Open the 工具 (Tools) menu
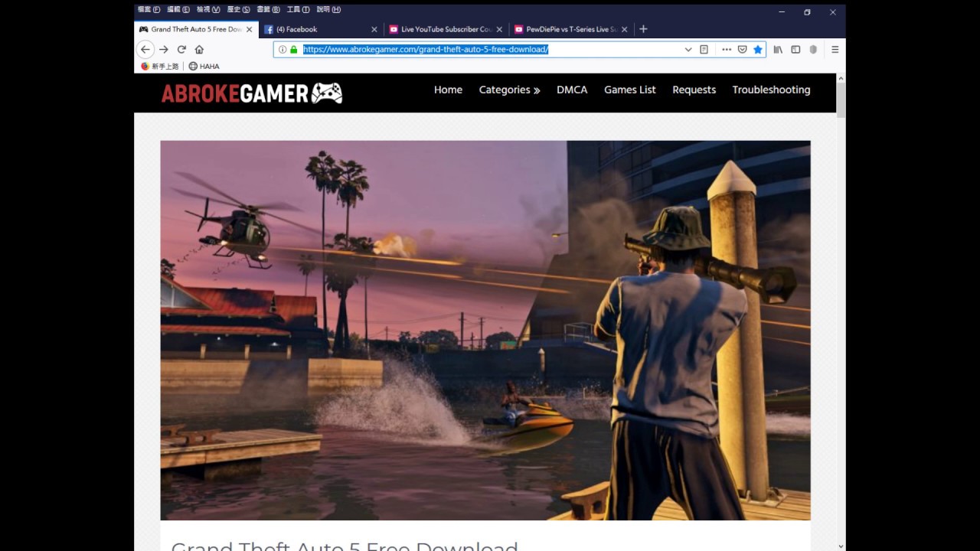Image resolution: width=980 pixels, height=551 pixels. coord(298,10)
